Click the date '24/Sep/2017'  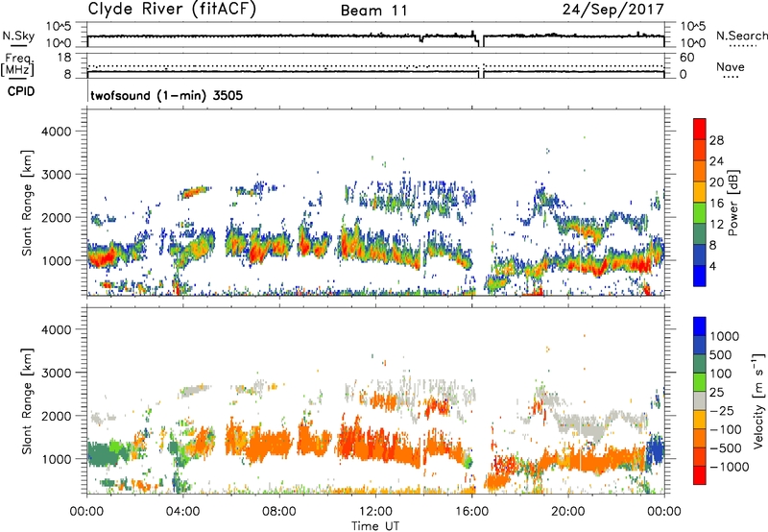point(612,9)
